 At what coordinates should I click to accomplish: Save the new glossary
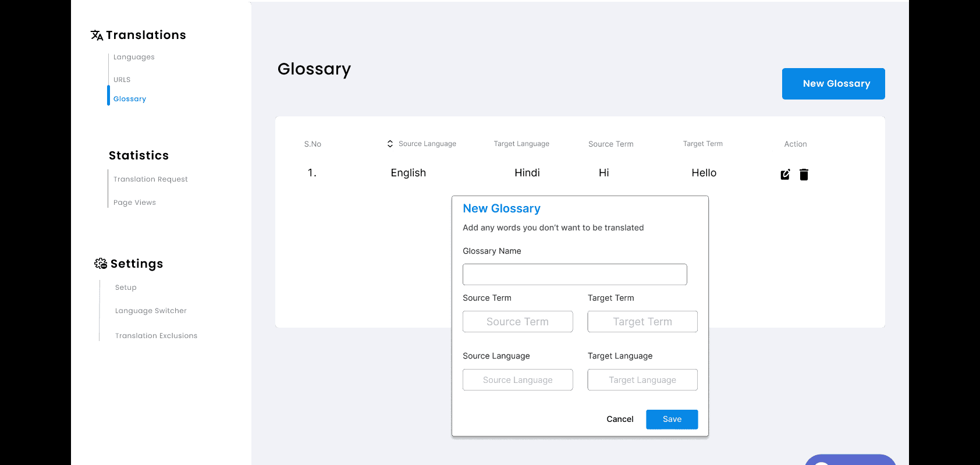click(x=672, y=419)
